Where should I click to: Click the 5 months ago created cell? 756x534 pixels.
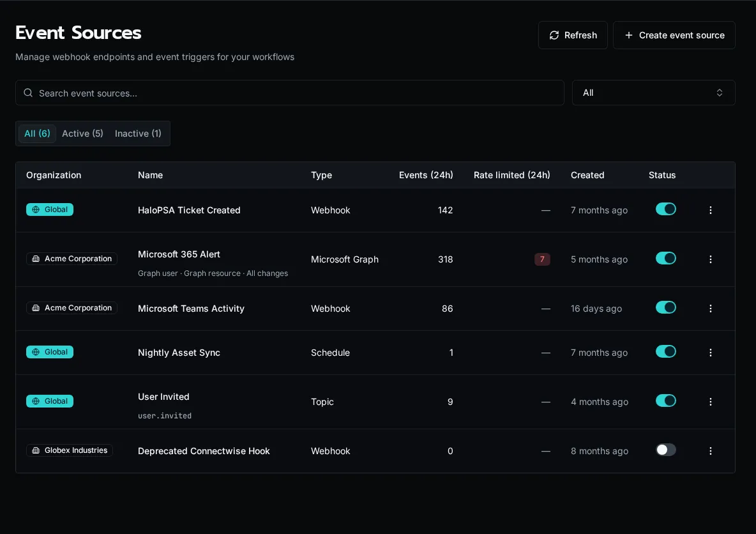coord(599,259)
